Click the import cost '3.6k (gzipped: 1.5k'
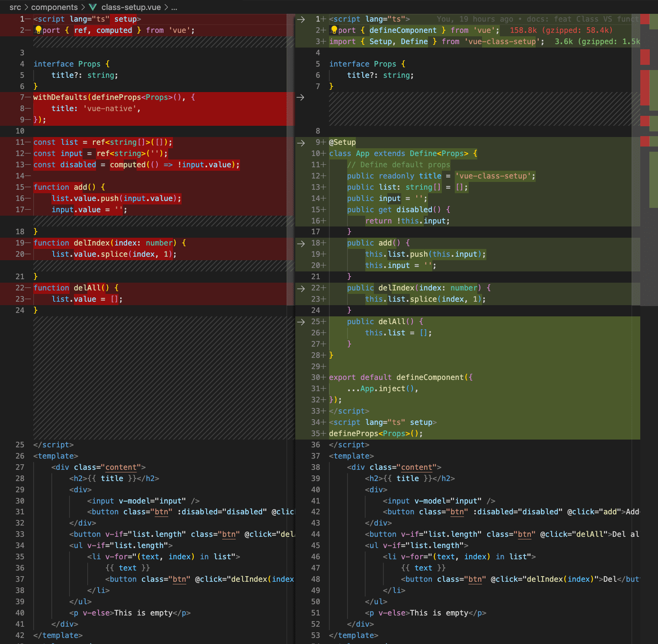Viewport: 658px width, 644px height. click(597, 41)
